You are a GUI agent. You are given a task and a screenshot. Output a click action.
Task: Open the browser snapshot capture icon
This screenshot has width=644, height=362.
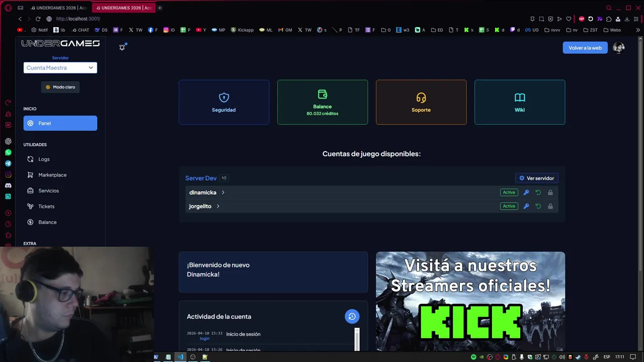pyautogui.click(x=541, y=19)
